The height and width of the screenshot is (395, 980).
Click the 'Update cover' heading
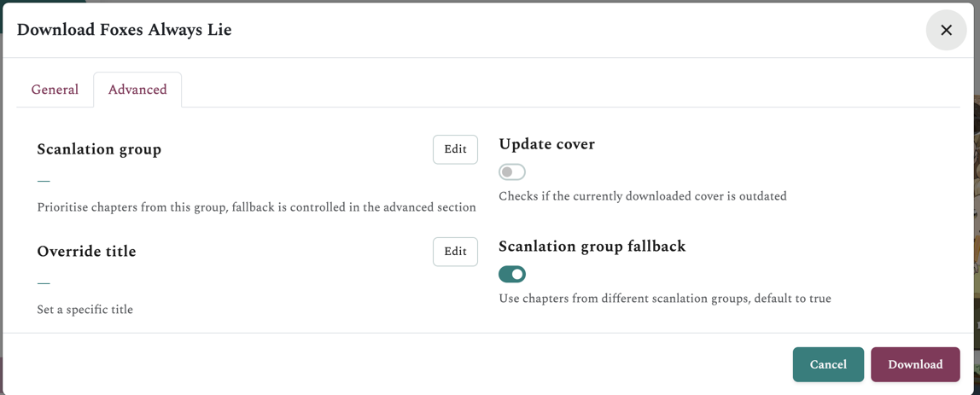546,144
